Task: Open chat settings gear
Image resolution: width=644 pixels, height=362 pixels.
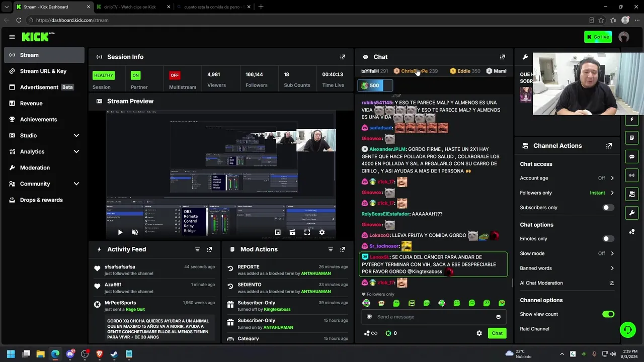Action: click(479, 333)
